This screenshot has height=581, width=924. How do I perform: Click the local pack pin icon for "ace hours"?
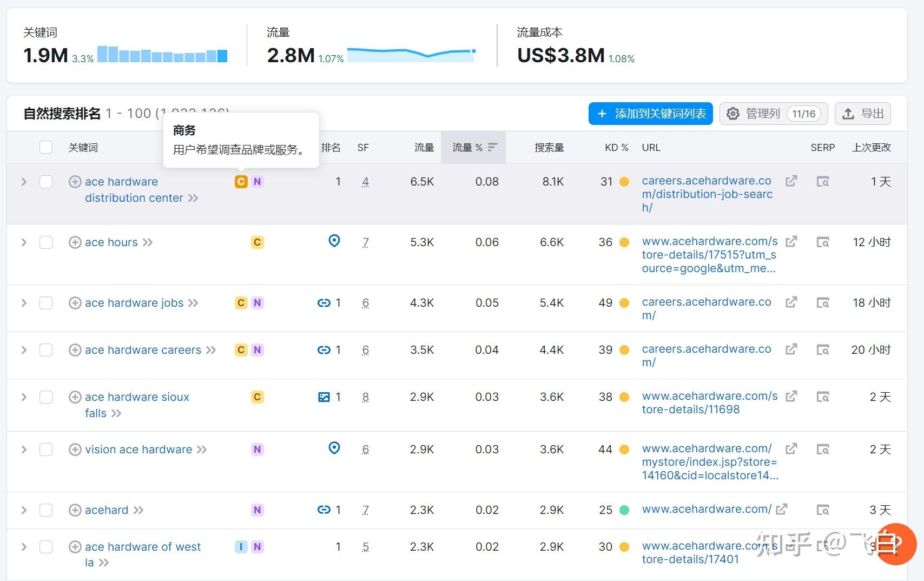click(x=334, y=241)
